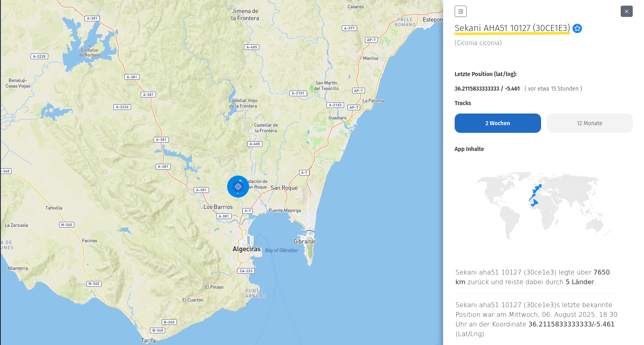Image resolution: width=644 pixels, height=345 pixels.
Task: Select the 2 Wochen track range
Action: [497, 123]
